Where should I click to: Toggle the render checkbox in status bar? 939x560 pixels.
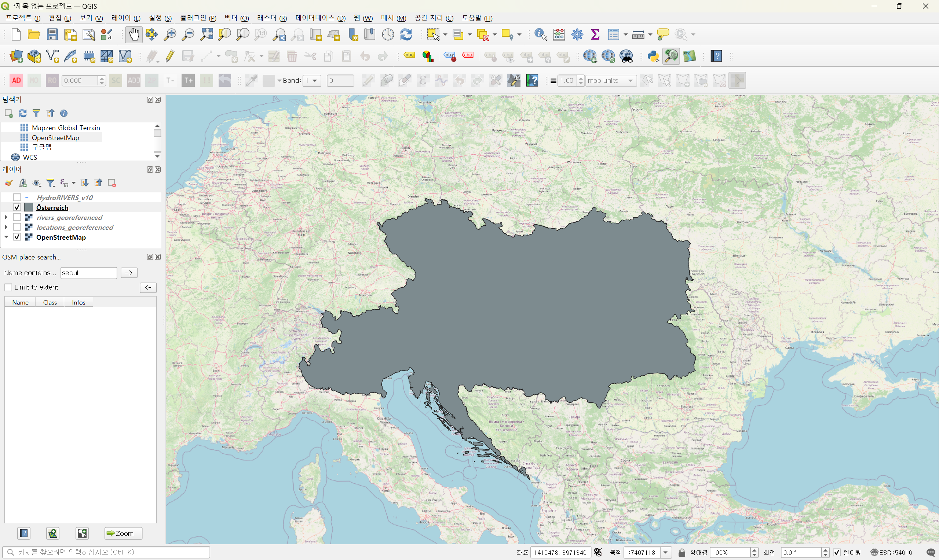(x=837, y=552)
